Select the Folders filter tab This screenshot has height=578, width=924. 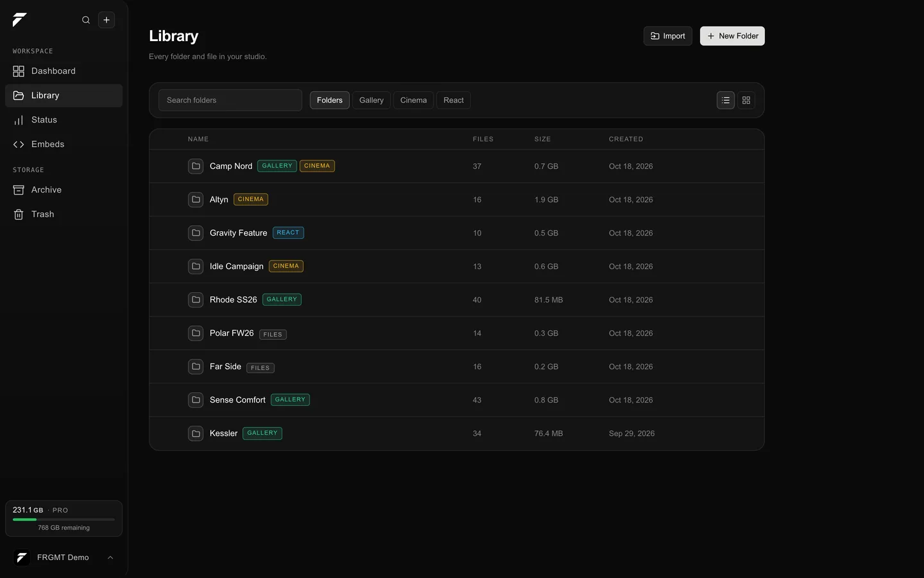click(330, 100)
